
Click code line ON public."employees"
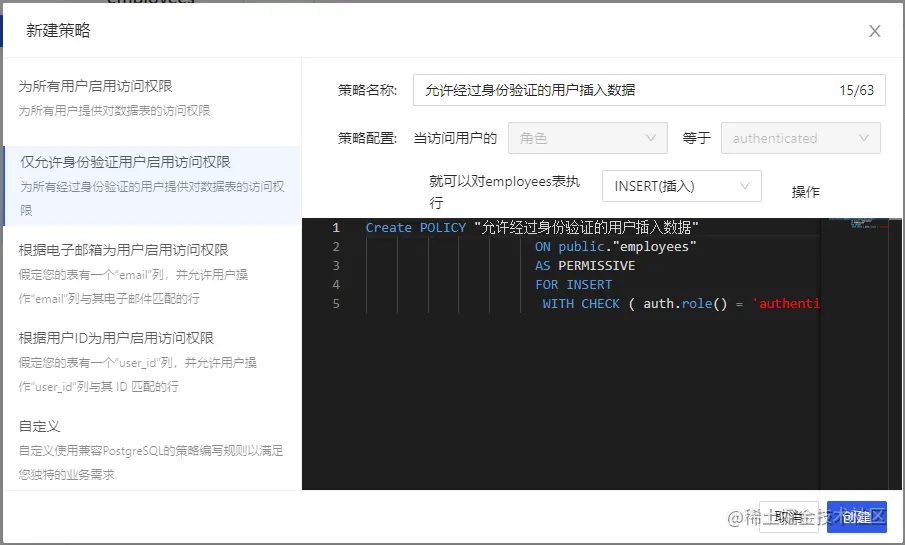[615, 247]
